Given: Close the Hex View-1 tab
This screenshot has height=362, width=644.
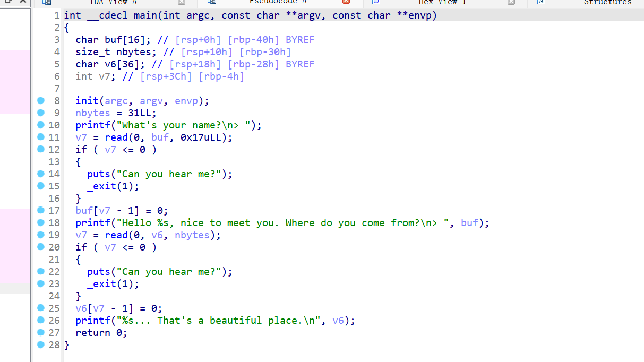Looking at the screenshot, I should (x=511, y=2).
